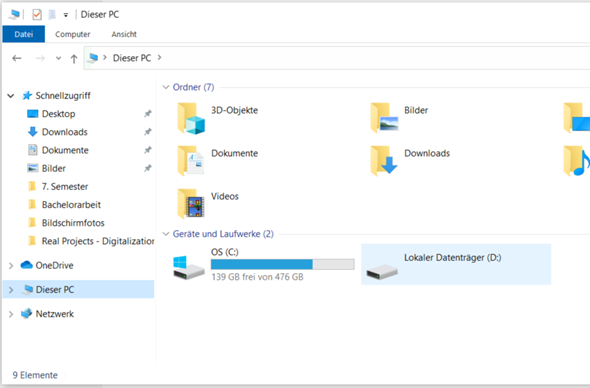The image size is (590, 388).
Task: Click the pin icon next to Desktop
Action: [148, 113]
